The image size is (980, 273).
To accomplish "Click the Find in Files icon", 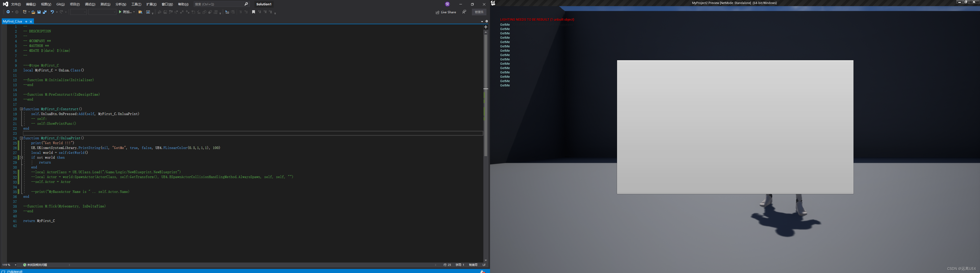I will tap(140, 12).
